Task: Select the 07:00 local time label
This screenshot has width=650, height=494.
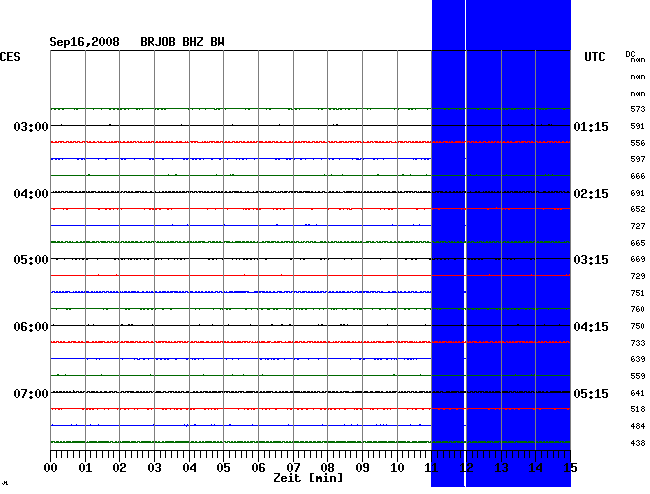Action: click(31, 393)
